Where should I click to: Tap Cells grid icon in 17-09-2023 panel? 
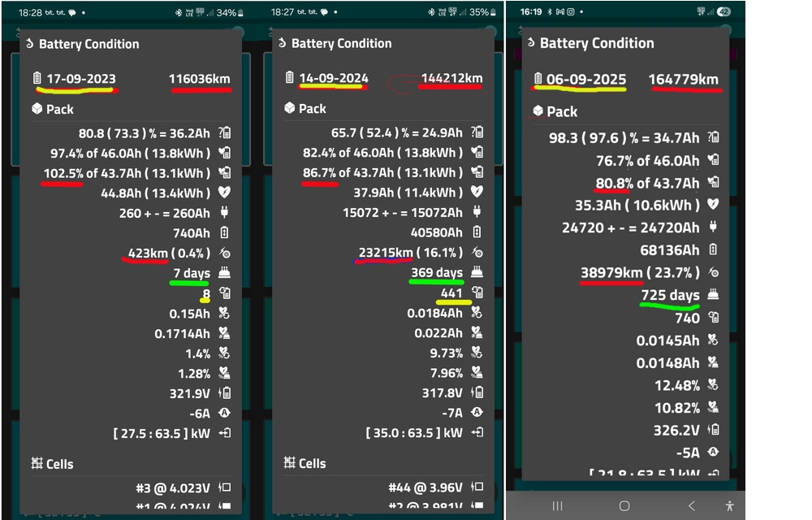pos(37,463)
